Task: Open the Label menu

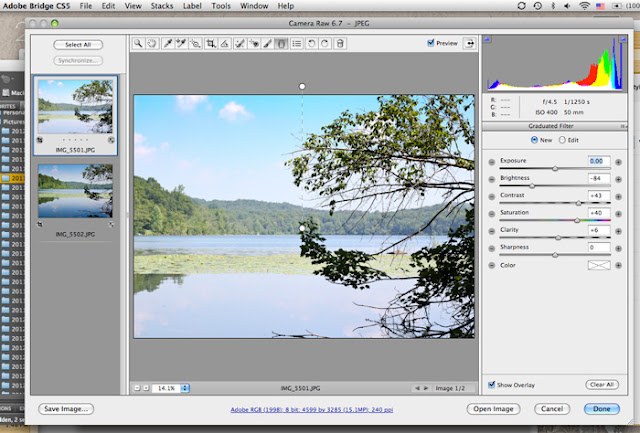Action: 192,6
